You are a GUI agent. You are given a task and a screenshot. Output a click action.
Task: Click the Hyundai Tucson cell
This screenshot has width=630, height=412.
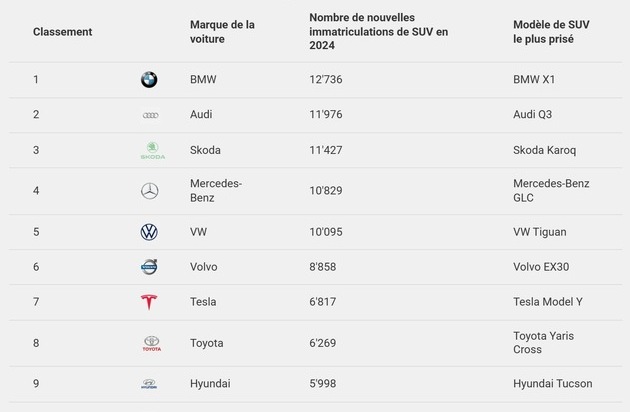[552, 384]
